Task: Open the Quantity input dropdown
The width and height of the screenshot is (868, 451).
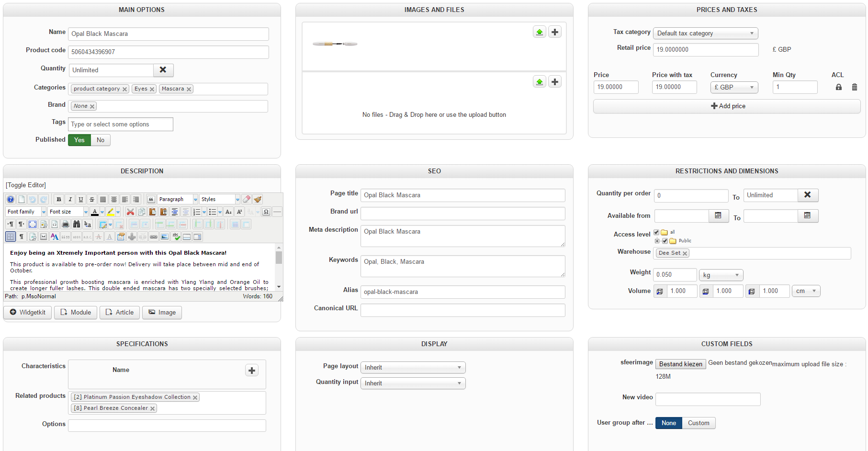Action: pyautogui.click(x=413, y=383)
